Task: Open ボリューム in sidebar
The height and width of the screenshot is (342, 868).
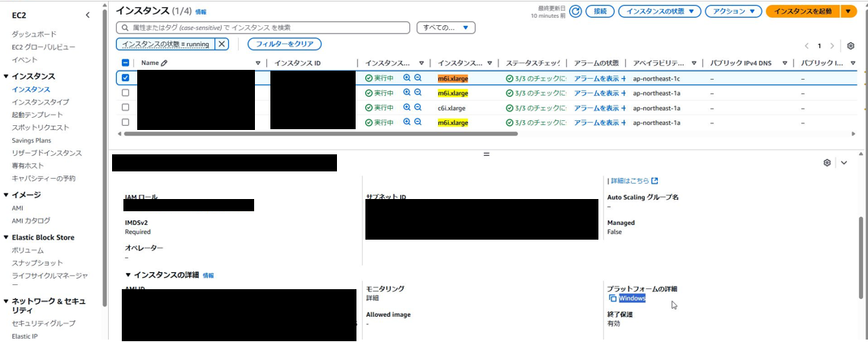Action: pyautogui.click(x=28, y=250)
